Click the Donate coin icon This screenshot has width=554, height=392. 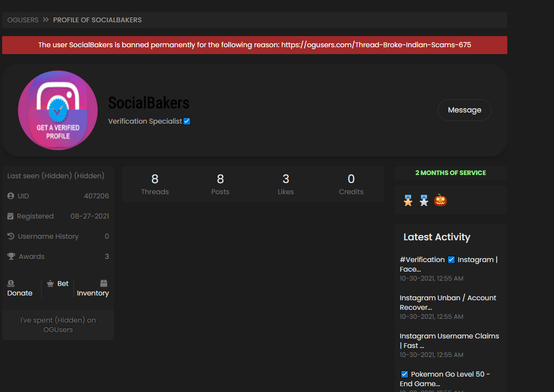pyautogui.click(x=11, y=283)
